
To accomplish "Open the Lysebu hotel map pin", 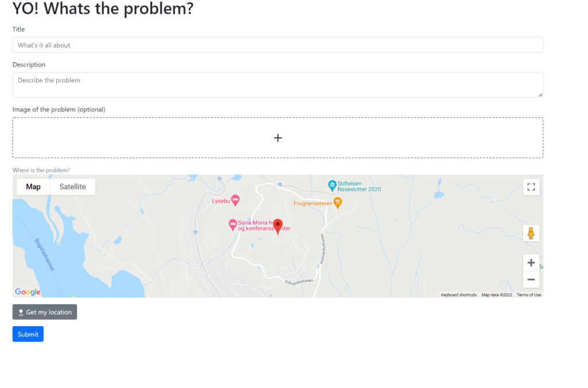I will (x=235, y=200).
